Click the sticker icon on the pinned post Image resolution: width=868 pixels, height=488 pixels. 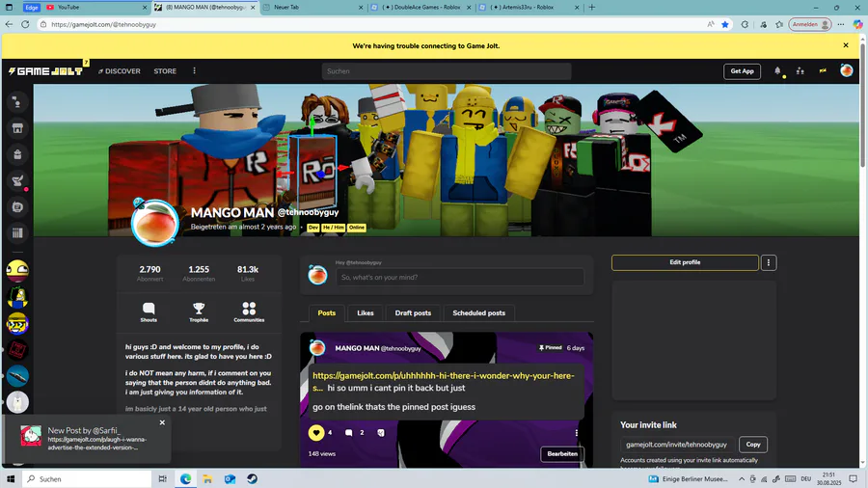[x=381, y=433]
